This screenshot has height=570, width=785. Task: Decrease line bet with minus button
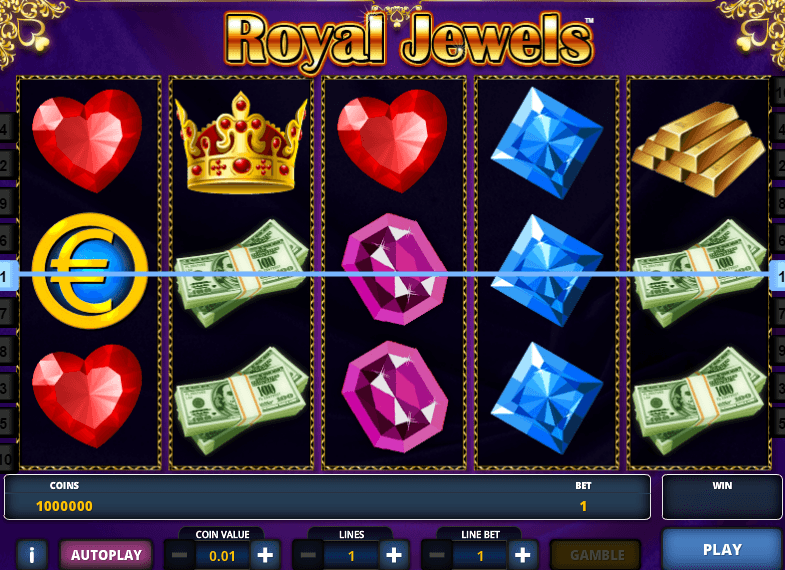tap(437, 554)
